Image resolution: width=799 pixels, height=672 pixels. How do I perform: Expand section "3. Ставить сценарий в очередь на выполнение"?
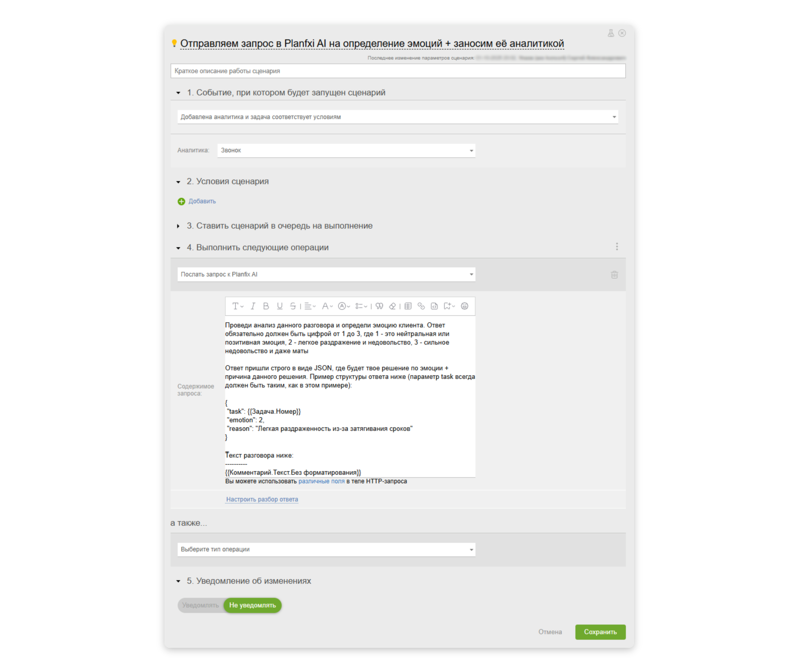[x=279, y=226]
